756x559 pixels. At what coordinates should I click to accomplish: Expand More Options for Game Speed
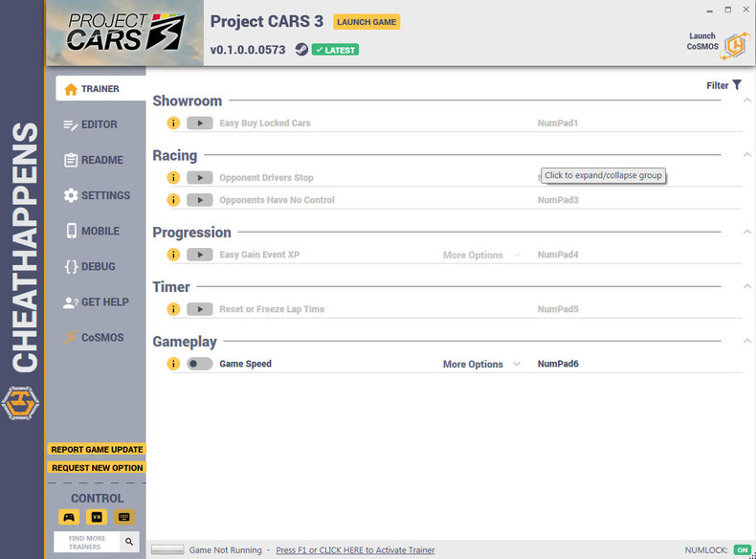481,364
